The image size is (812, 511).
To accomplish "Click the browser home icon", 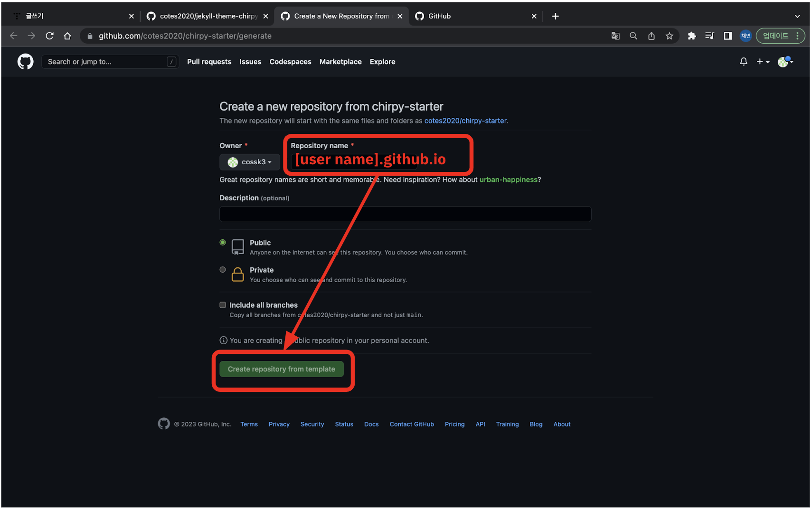I will click(x=67, y=36).
